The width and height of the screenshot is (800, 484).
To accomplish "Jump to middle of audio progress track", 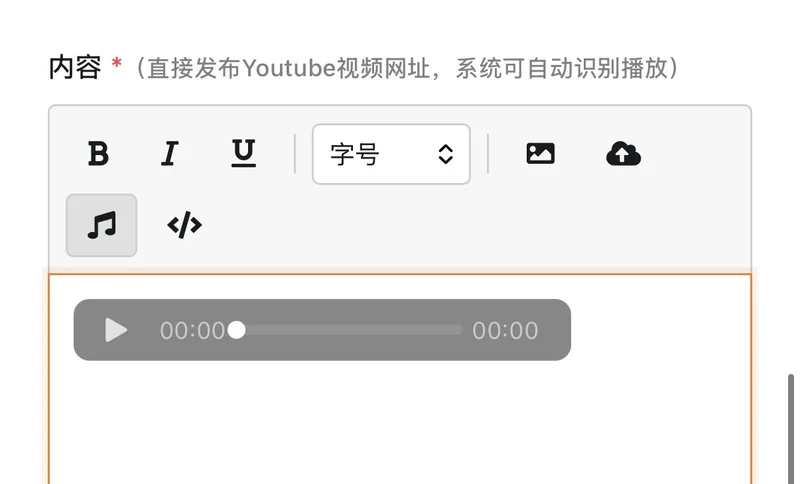I will click(x=349, y=330).
